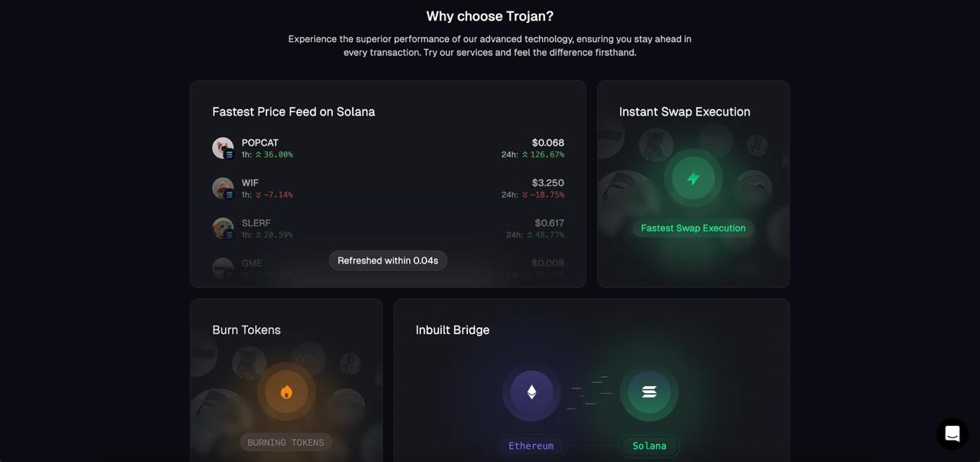The width and height of the screenshot is (980, 462).
Task: Click the Solana network label
Action: point(649,446)
